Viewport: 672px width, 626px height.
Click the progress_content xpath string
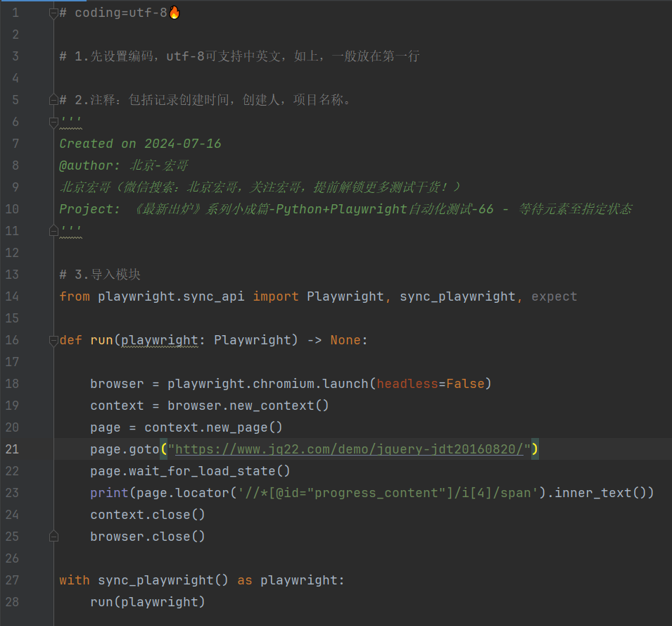[388, 493]
